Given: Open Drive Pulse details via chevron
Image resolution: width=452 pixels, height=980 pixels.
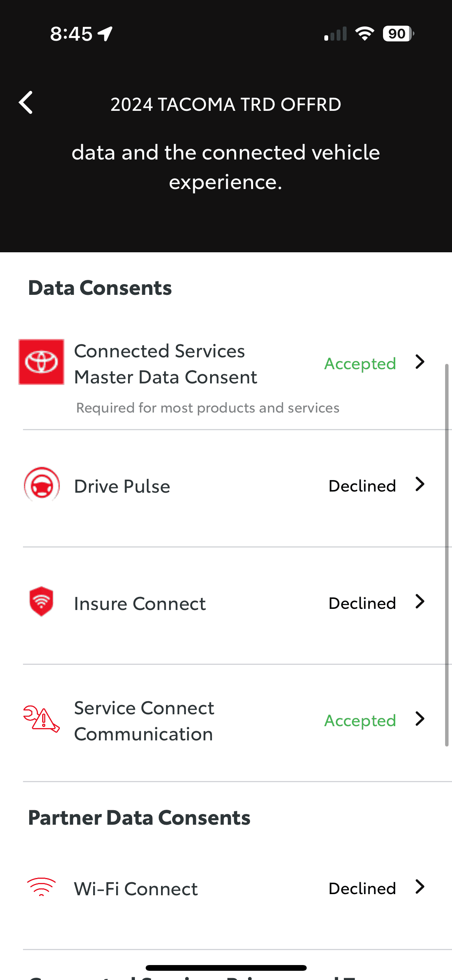Looking at the screenshot, I should pos(420,485).
